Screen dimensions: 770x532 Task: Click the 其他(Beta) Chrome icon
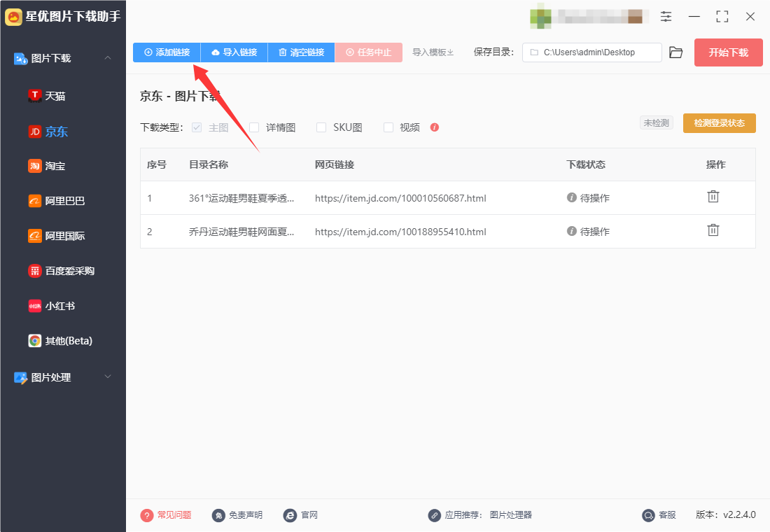(x=34, y=341)
